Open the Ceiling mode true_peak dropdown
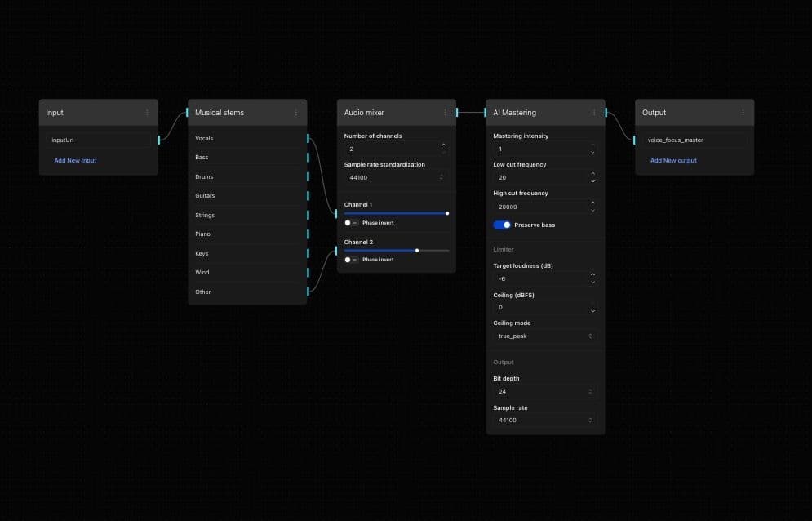The width and height of the screenshot is (812, 521). point(544,336)
